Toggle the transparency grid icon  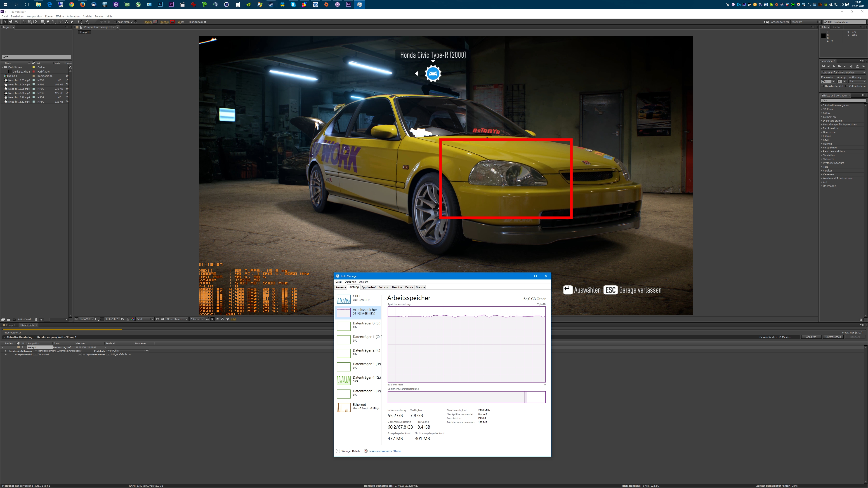pyautogui.click(x=162, y=319)
